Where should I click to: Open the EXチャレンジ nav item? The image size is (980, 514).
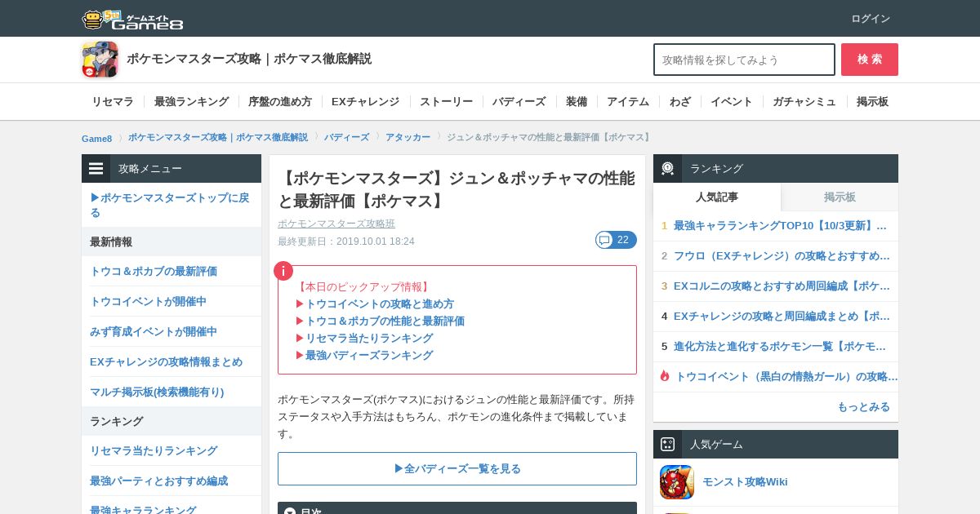pyautogui.click(x=366, y=102)
